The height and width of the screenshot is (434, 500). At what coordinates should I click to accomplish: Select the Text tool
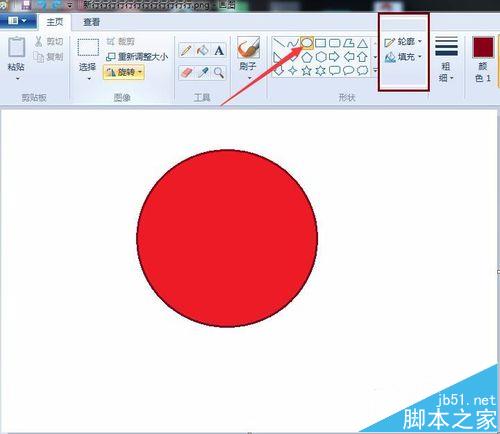click(219, 51)
